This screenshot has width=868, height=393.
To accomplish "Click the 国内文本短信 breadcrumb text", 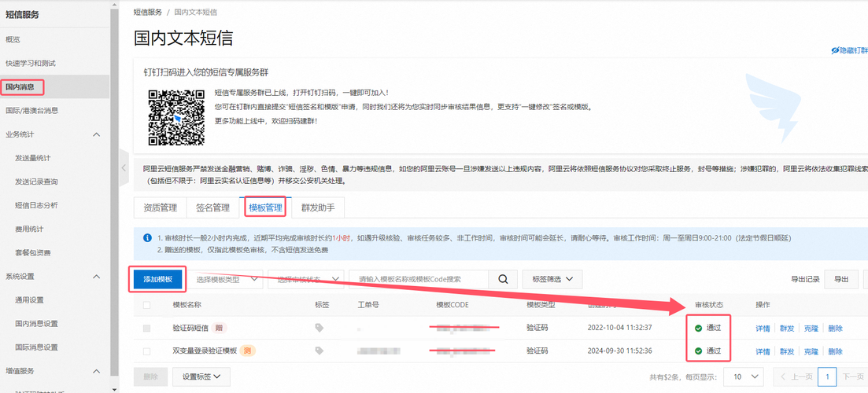I will click(x=195, y=12).
